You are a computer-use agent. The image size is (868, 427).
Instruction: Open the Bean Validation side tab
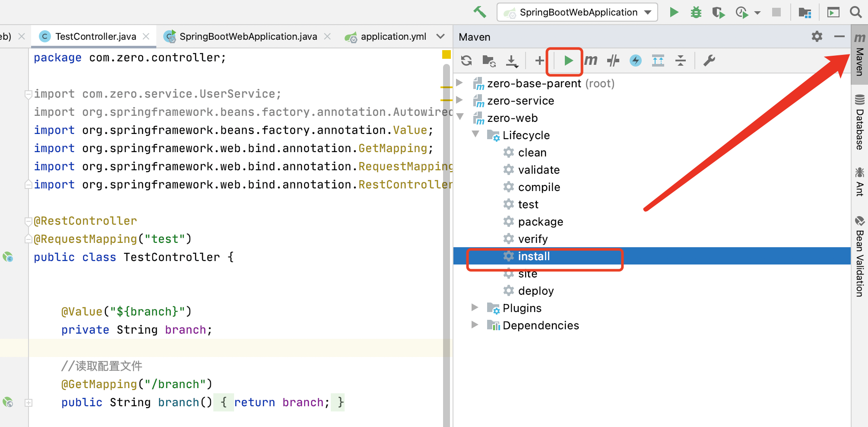pyautogui.click(x=859, y=257)
